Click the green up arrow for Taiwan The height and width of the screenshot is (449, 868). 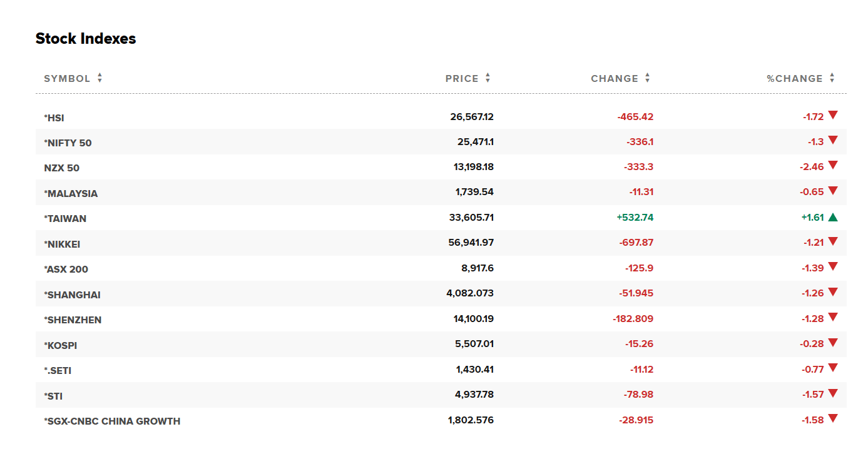pyautogui.click(x=832, y=218)
